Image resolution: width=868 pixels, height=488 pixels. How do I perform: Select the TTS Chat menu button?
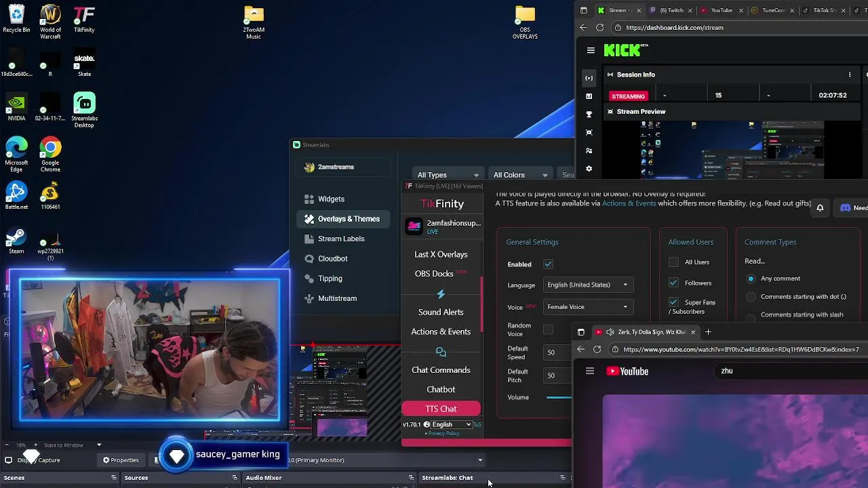click(x=441, y=409)
